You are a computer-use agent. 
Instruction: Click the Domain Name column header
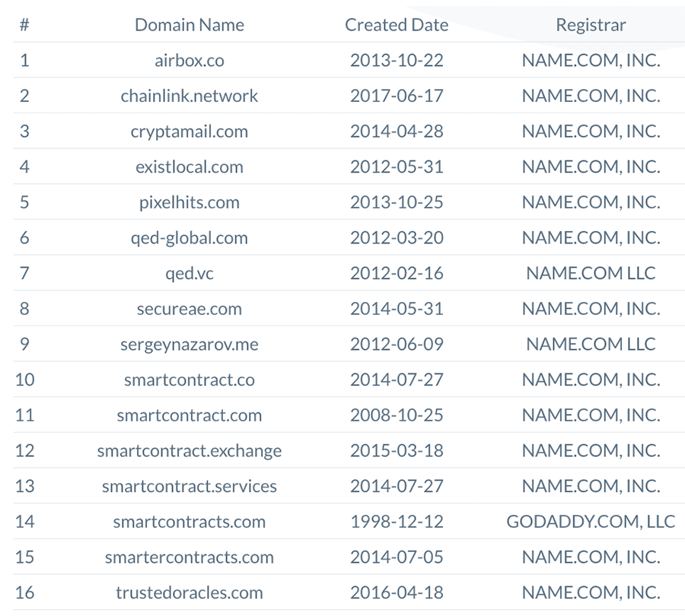[x=190, y=25]
